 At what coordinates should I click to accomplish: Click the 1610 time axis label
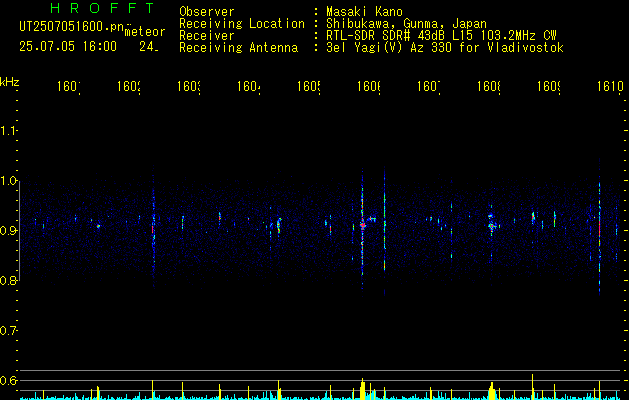tap(610, 86)
